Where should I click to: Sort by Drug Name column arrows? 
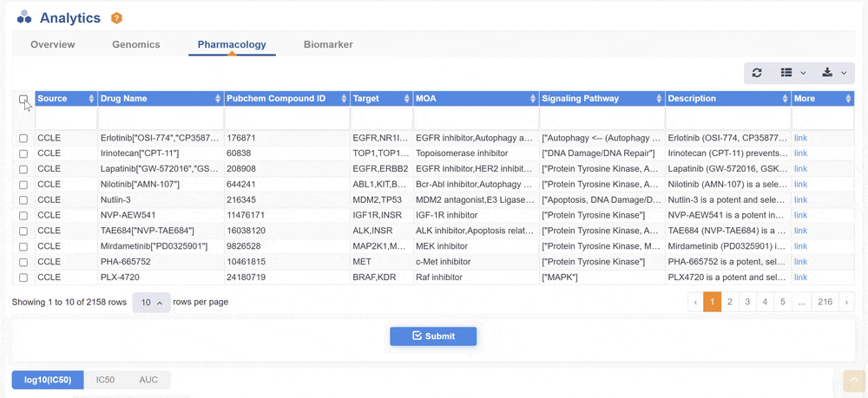(217, 99)
